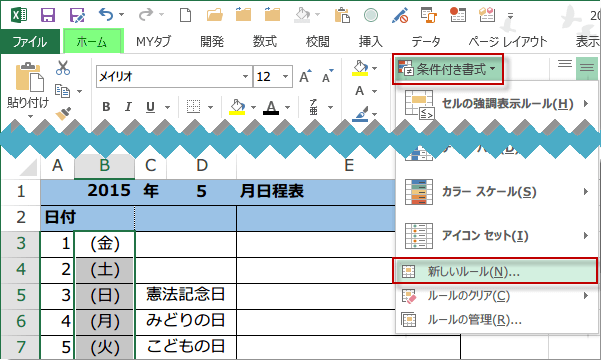The image size is (601, 360).
Task: Open セルの強調表示ルール(H) submenu
Action: tap(497, 104)
